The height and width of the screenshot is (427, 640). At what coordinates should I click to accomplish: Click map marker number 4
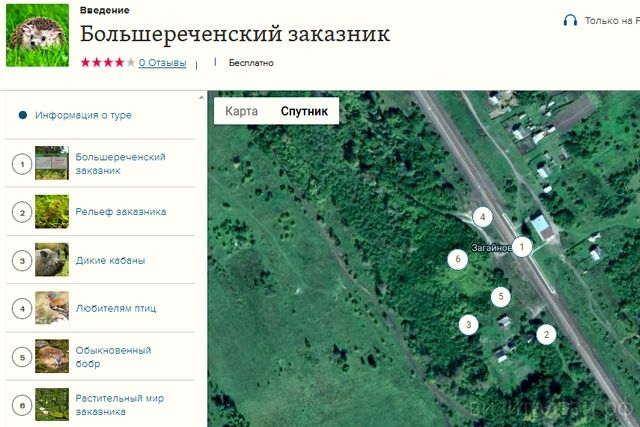click(482, 217)
